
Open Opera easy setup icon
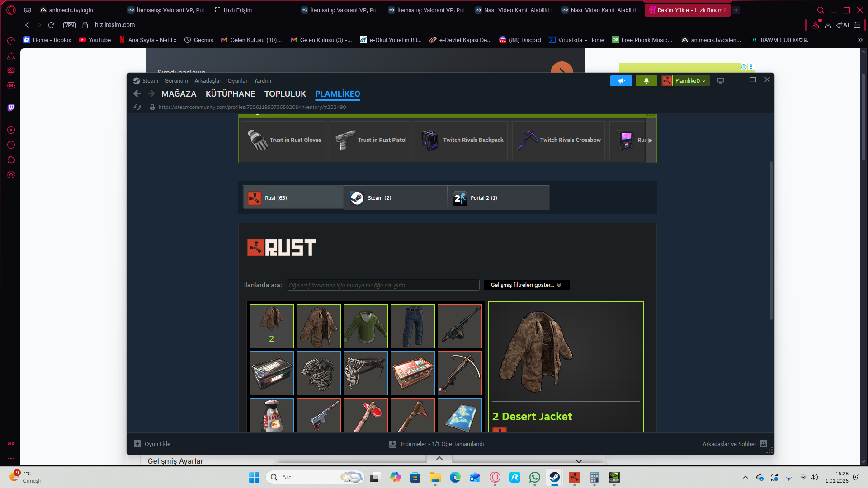857,25
